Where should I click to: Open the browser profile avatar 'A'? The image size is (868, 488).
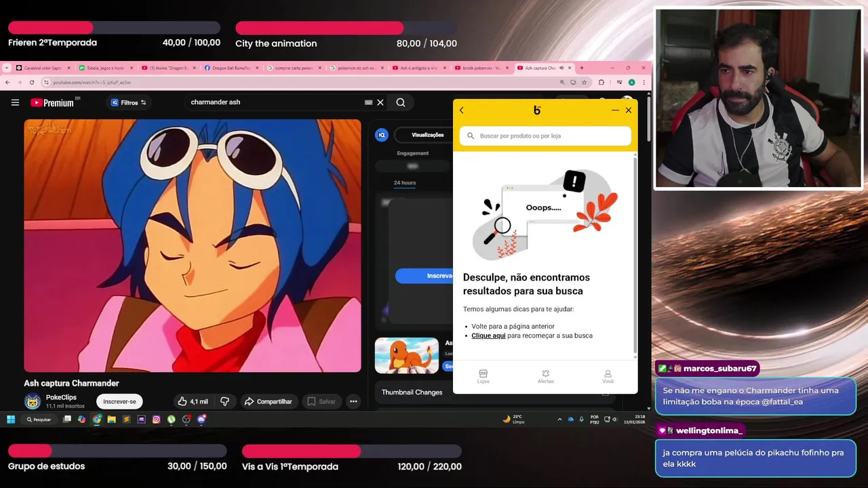[x=631, y=82]
